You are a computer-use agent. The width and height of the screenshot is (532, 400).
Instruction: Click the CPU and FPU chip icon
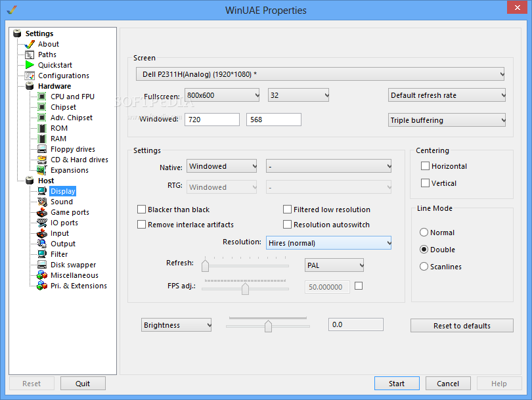42,97
